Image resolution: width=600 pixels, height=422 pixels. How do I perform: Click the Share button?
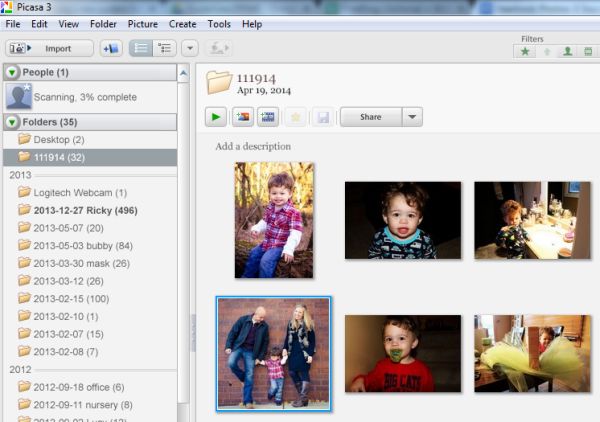[x=370, y=117]
